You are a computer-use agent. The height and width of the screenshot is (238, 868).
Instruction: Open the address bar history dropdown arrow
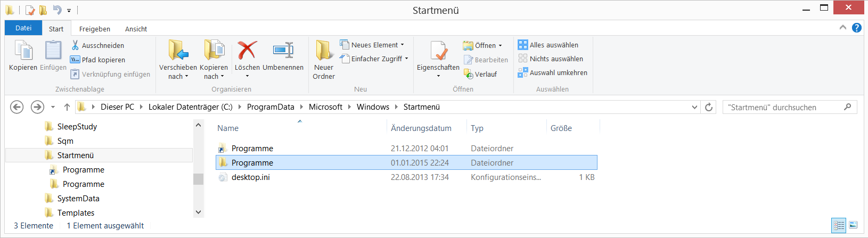click(x=694, y=107)
